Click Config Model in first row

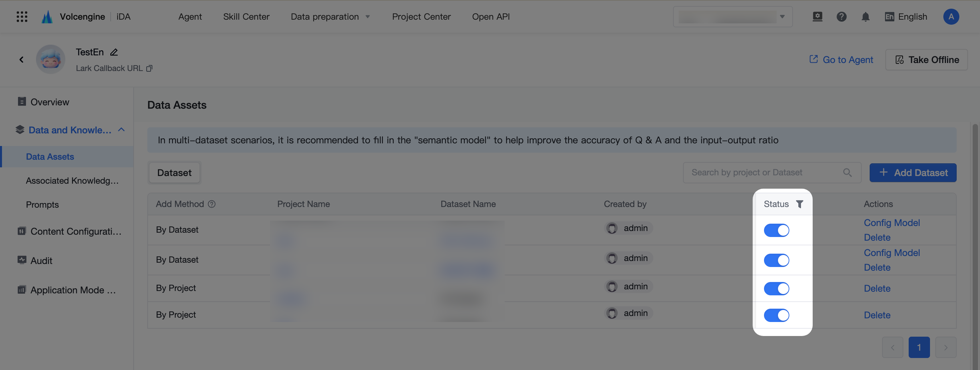pyautogui.click(x=891, y=223)
